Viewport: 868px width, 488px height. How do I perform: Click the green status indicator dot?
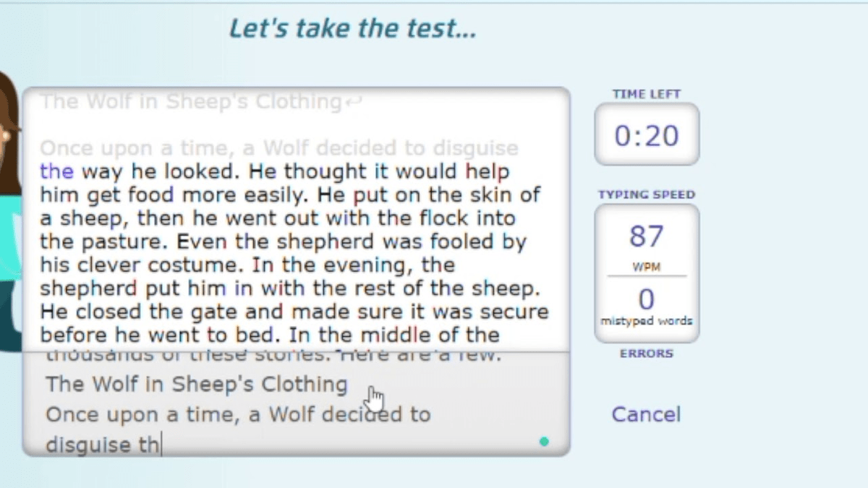[544, 442]
